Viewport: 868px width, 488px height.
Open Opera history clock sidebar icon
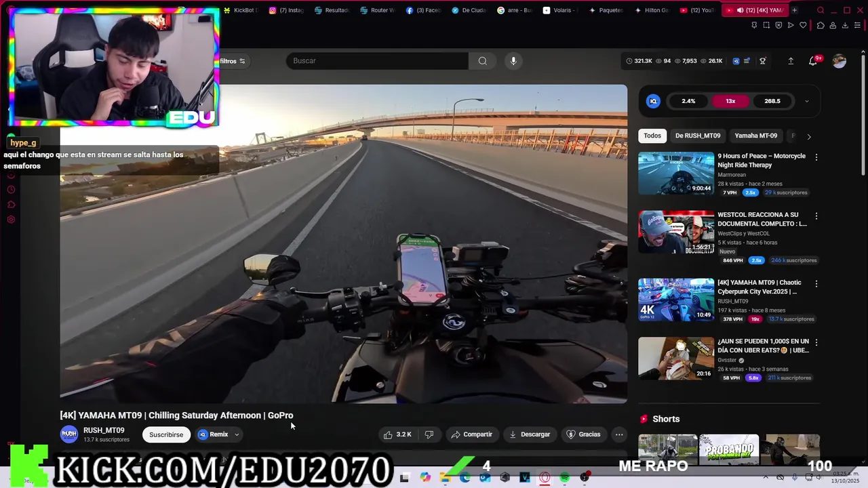click(x=11, y=190)
